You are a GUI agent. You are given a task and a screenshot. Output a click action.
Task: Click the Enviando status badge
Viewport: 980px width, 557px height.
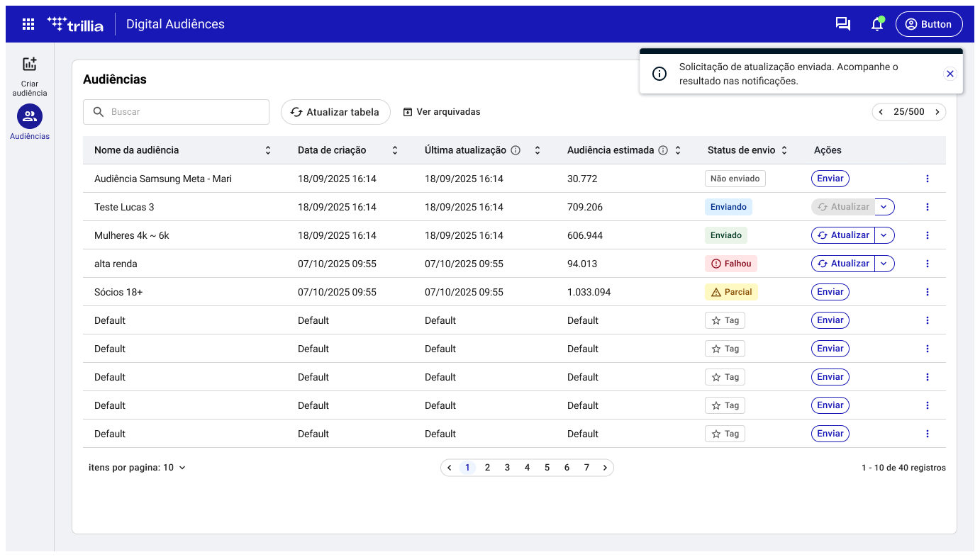(x=728, y=207)
